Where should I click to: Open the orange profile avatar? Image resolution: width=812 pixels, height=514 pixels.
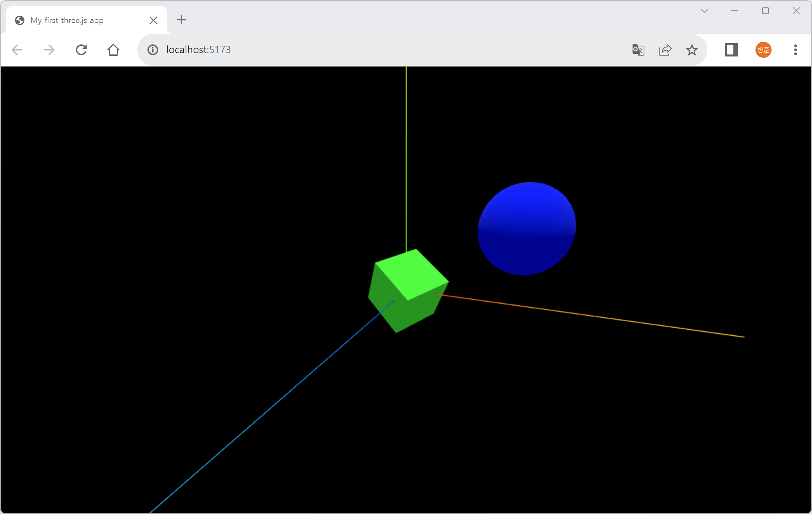763,50
